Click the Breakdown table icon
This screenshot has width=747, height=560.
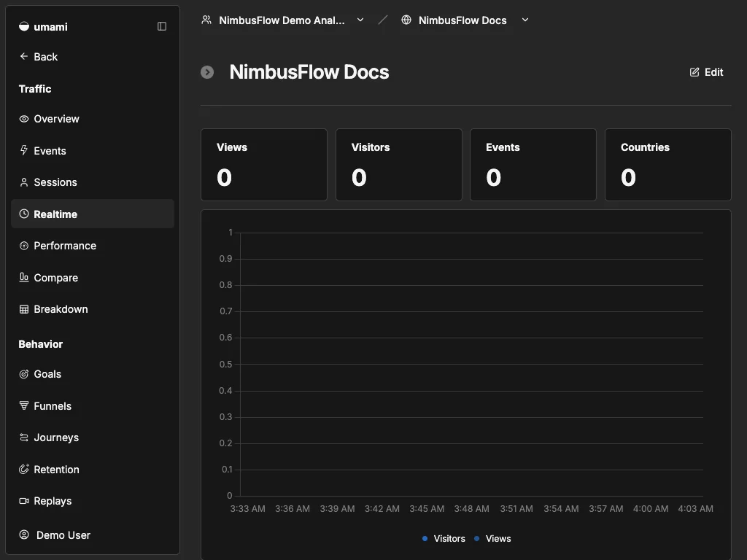24,309
